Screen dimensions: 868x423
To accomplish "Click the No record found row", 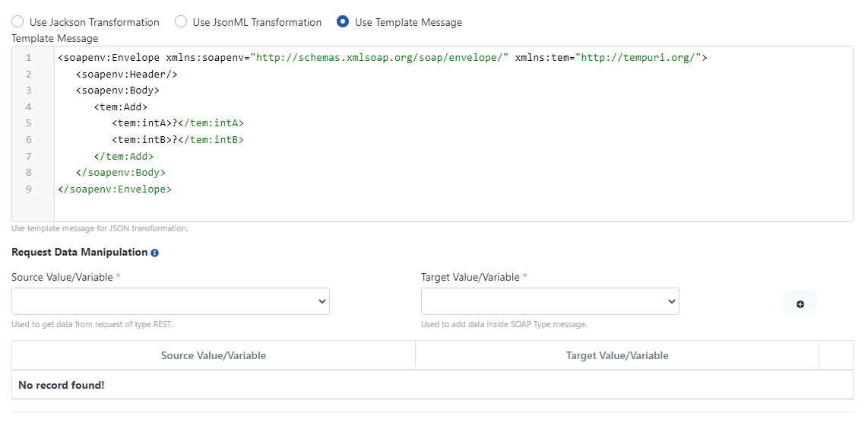I will click(x=432, y=385).
